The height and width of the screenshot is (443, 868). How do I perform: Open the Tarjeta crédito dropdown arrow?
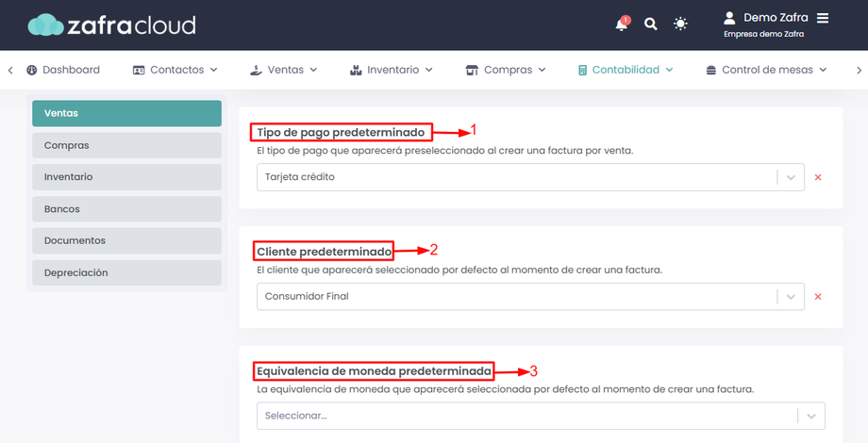[791, 177]
